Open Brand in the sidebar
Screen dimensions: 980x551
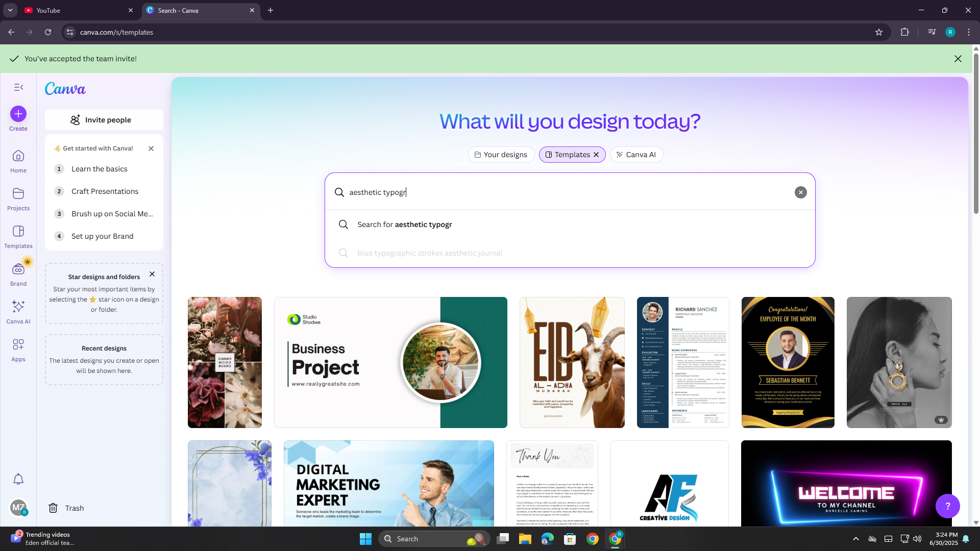[x=18, y=274]
